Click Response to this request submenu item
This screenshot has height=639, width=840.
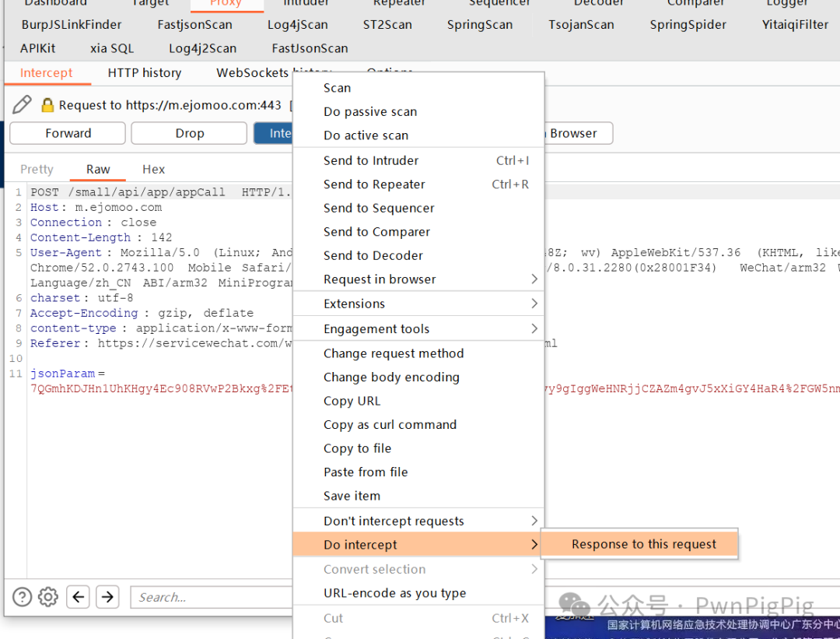[639, 544]
